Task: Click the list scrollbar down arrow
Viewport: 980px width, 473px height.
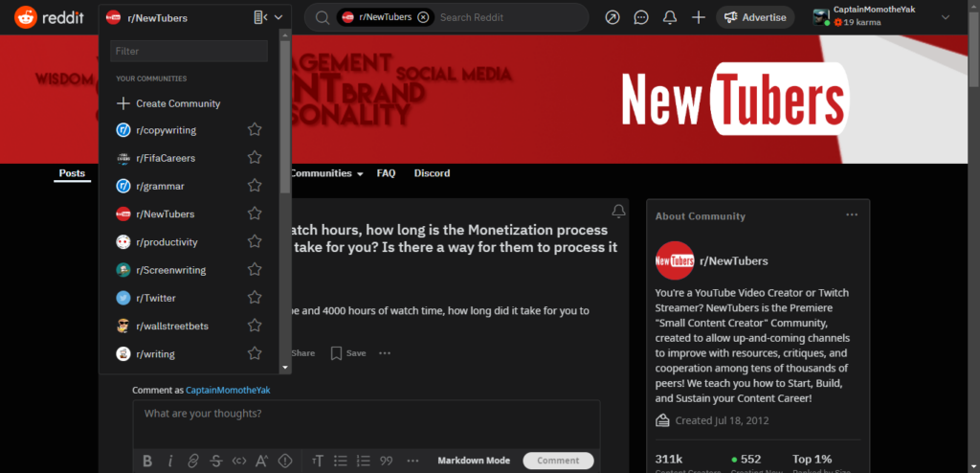Action: tap(285, 368)
